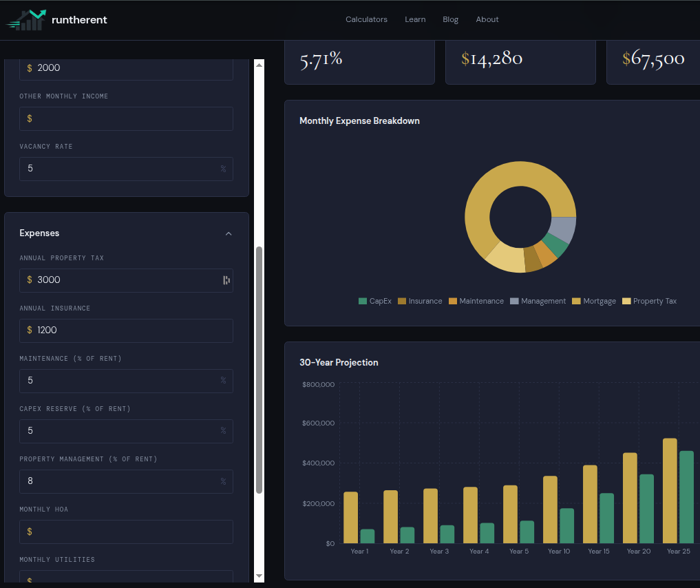Click autofill icon inside Annual Property Tax field

225,280
